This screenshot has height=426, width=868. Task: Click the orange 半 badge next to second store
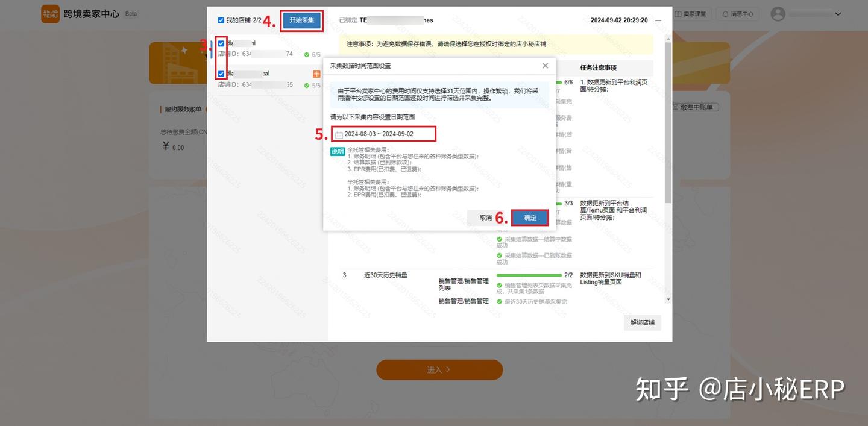point(316,72)
